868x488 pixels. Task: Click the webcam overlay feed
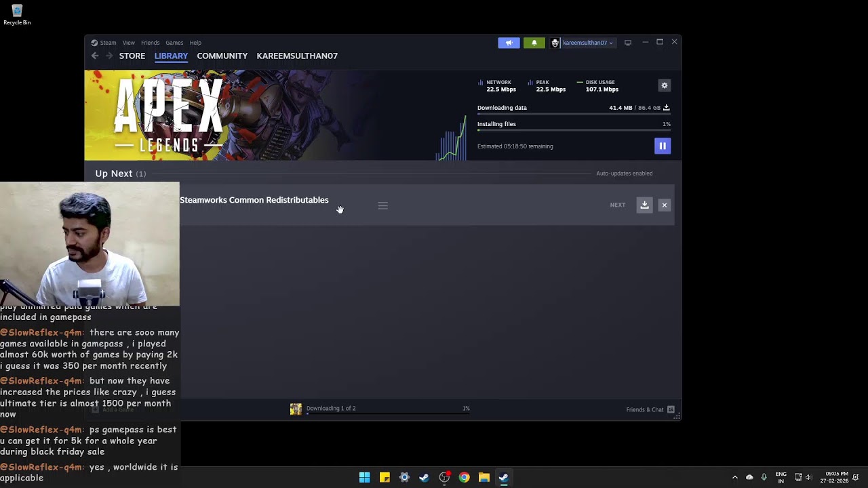click(x=90, y=244)
